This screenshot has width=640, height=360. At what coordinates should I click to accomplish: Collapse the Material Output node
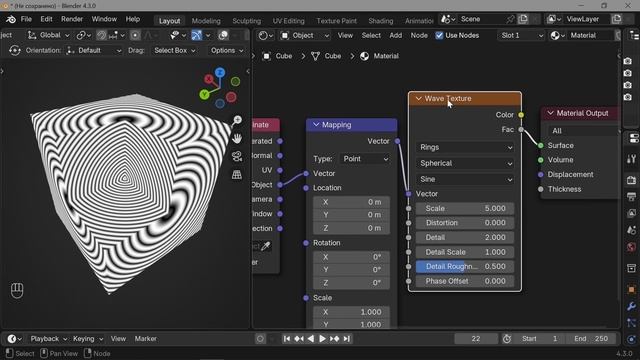(550, 113)
